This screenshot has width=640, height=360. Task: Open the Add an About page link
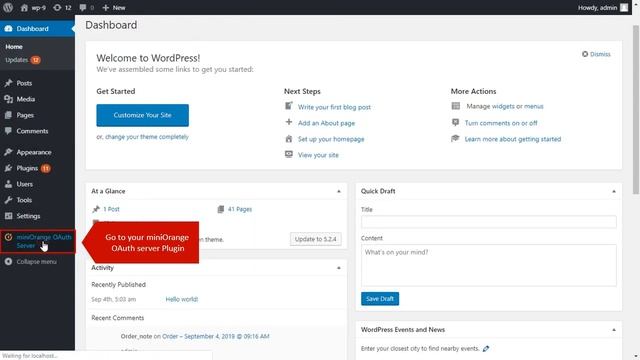point(326,123)
